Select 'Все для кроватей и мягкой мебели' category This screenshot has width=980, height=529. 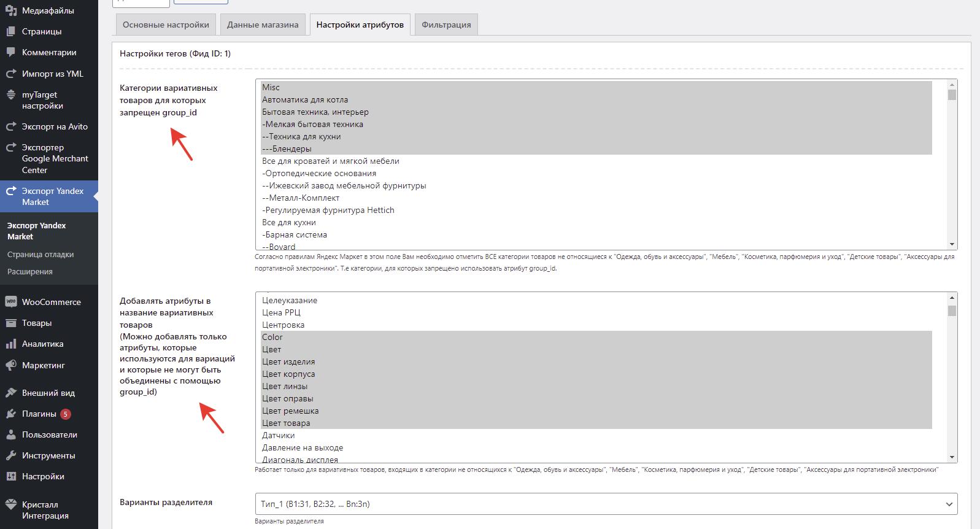[331, 161]
